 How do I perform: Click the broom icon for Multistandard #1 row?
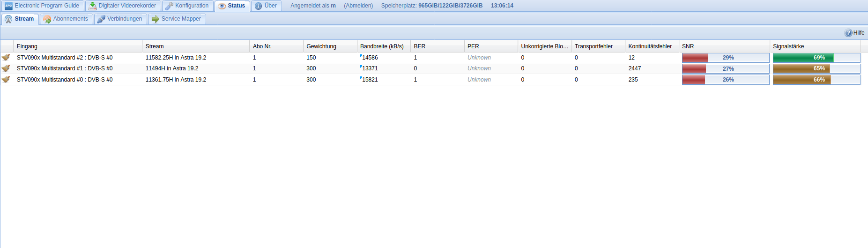[6, 68]
